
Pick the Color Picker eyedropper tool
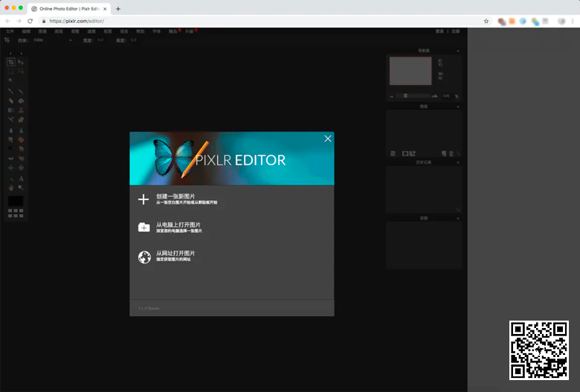pos(10,179)
